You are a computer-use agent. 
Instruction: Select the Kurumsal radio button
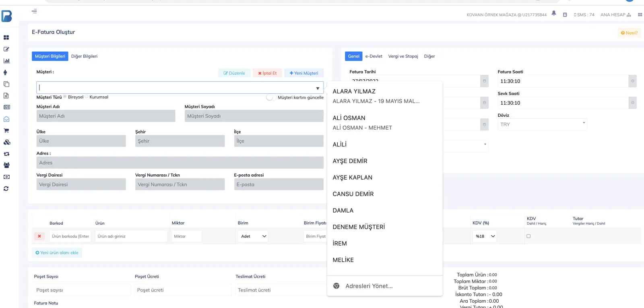(87, 97)
